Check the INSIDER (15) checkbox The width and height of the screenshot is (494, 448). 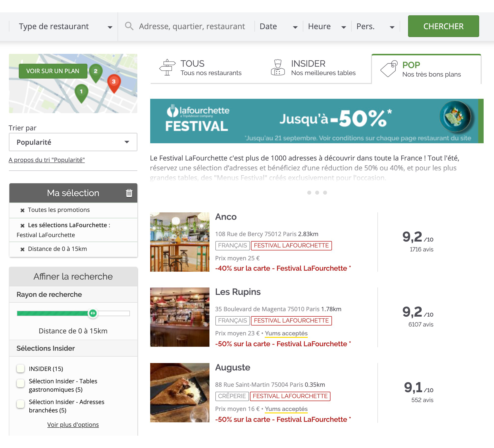pos(21,368)
